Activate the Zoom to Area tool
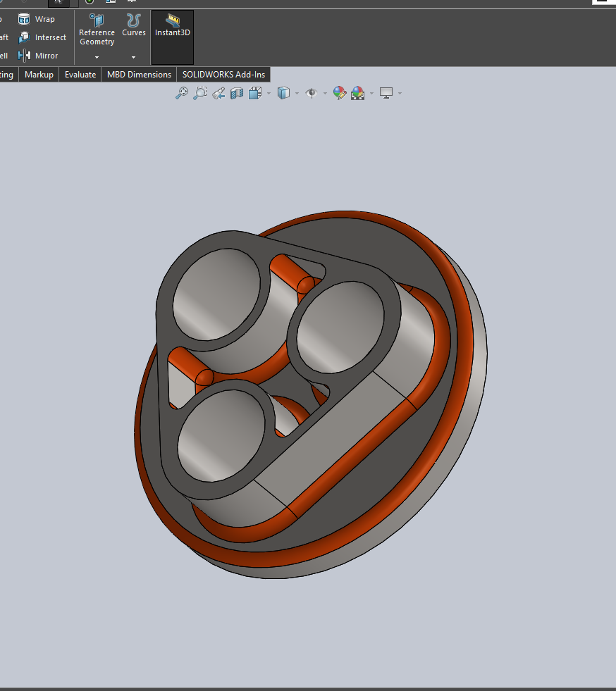Viewport: 616px width, 691px height. [200, 92]
